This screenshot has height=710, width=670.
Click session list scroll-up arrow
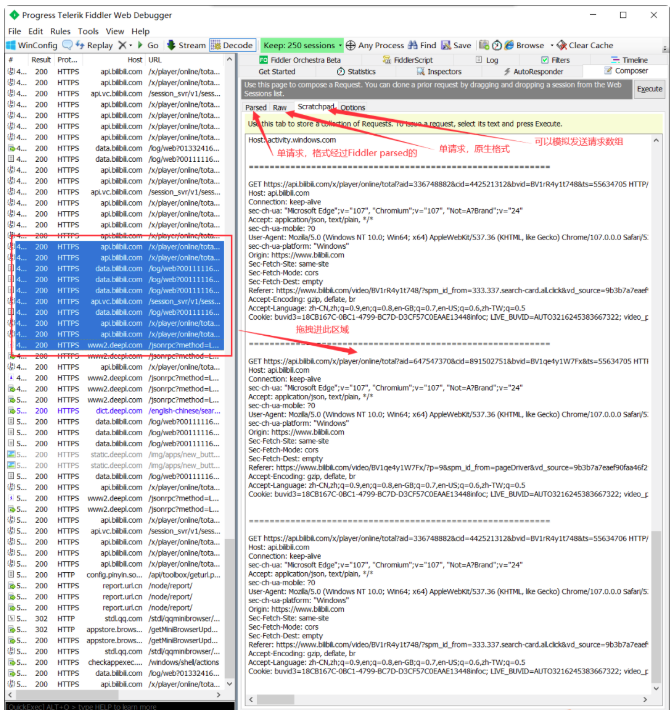coord(230,59)
